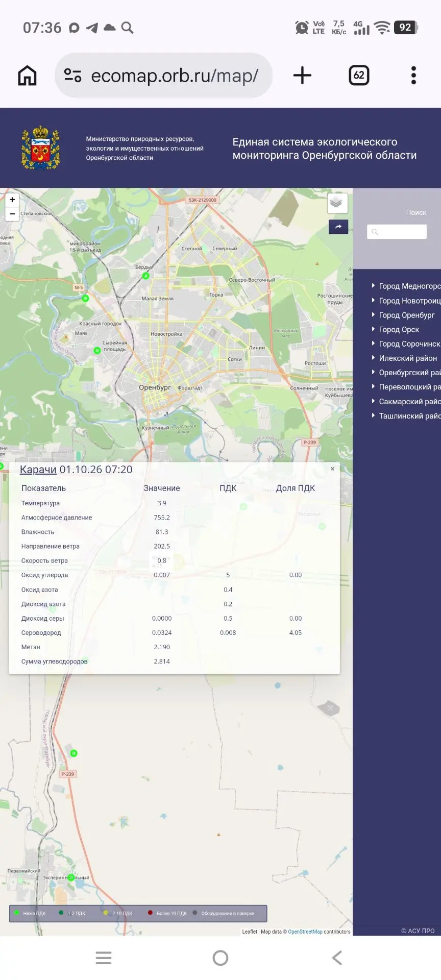Open the tab switcher showing 62 tabs

click(x=359, y=76)
